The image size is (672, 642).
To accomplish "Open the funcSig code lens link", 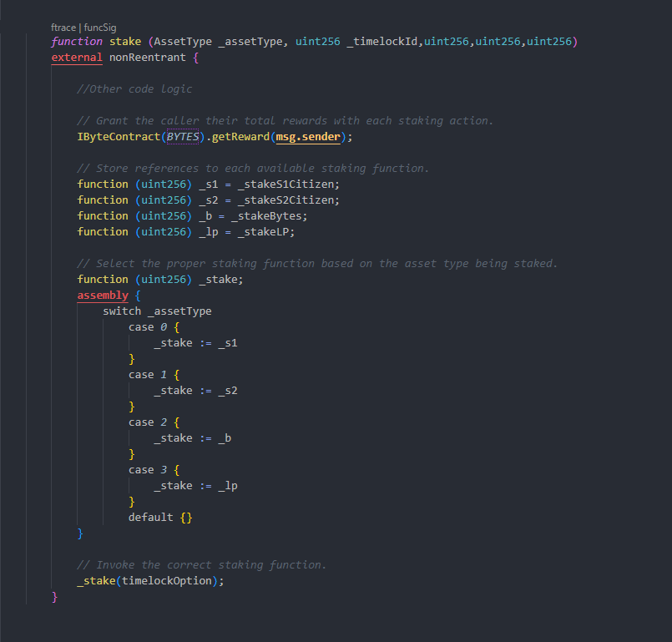I will click(x=100, y=28).
